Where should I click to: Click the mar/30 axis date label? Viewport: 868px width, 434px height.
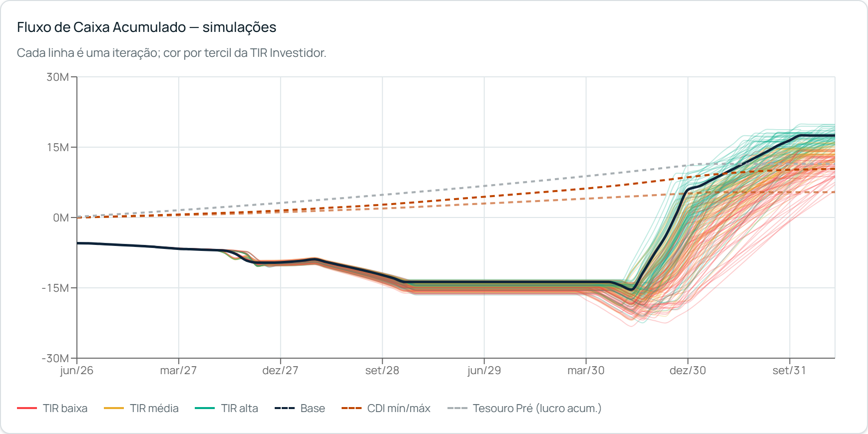586,371
